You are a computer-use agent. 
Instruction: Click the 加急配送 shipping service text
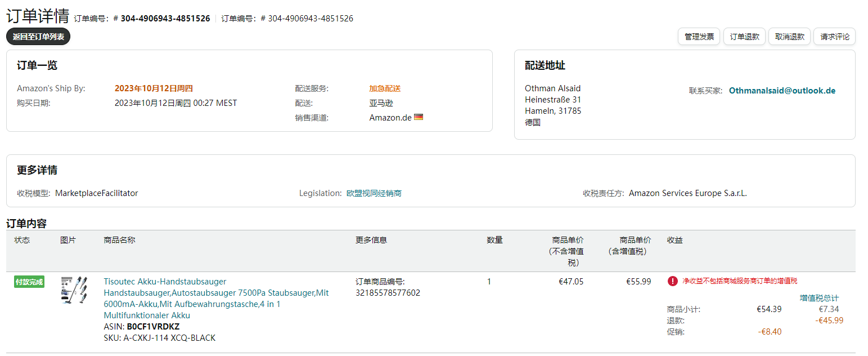[385, 88]
